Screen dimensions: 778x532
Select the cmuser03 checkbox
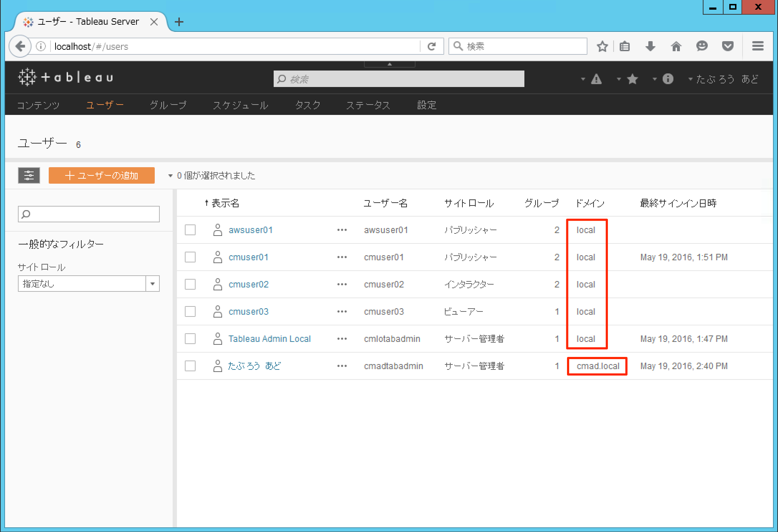pos(190,311)
